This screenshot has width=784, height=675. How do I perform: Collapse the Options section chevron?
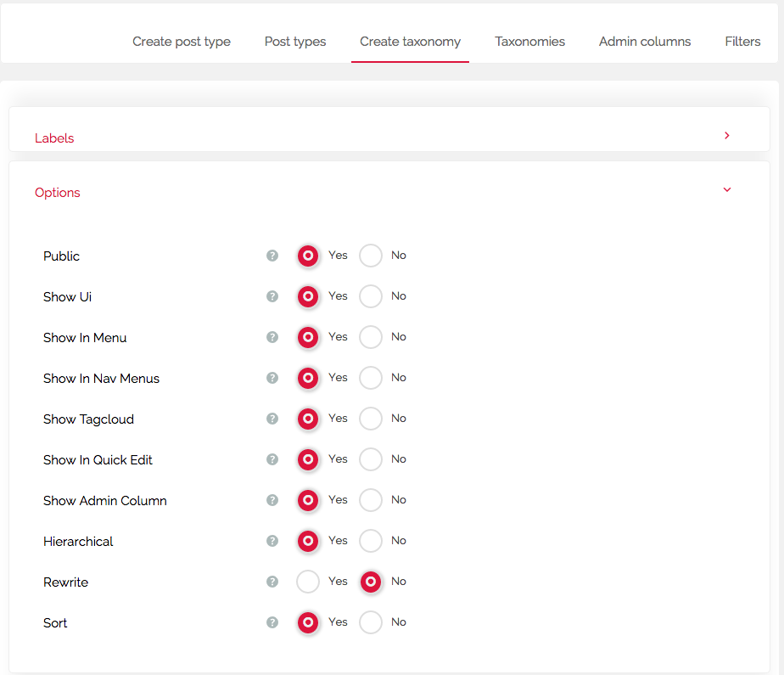[x=727, y=189]
